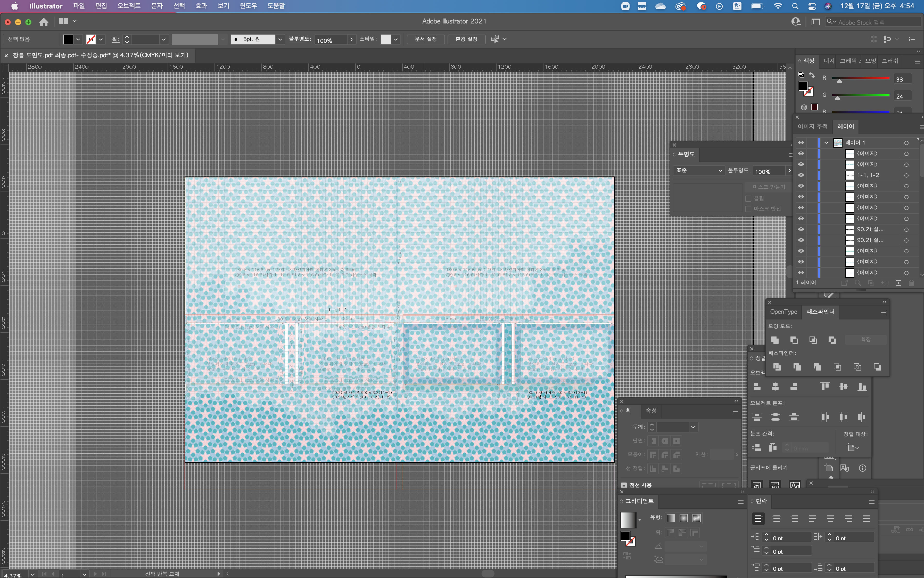924x578 pixels.
Task: Open the 표준 blending mode dropdown
Action: 699,171
